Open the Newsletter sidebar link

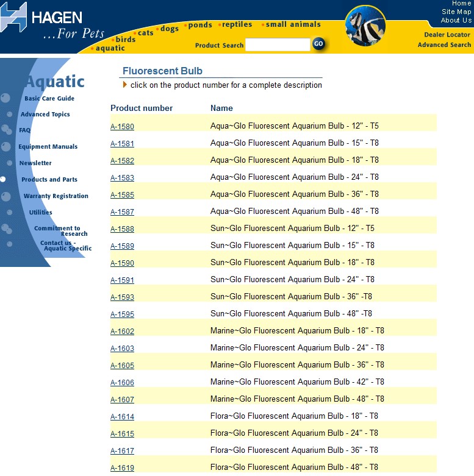35,163
